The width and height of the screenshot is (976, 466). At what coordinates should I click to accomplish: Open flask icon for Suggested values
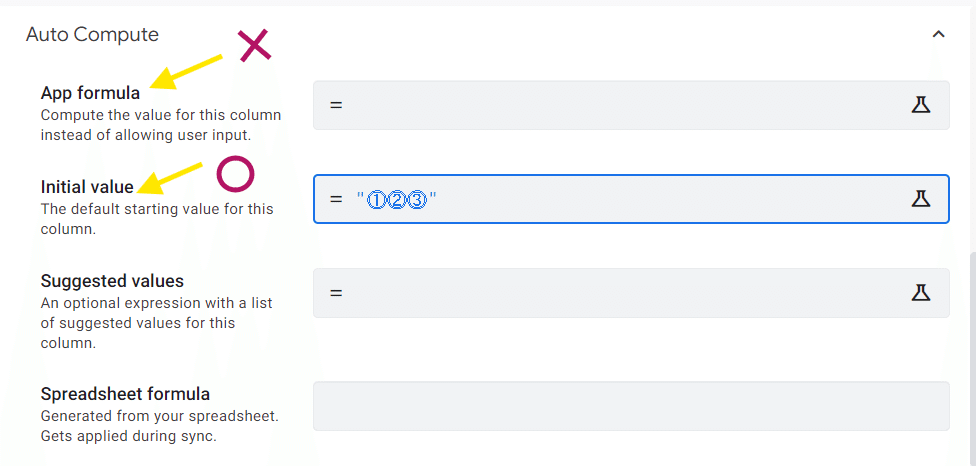tap(921, 292)
